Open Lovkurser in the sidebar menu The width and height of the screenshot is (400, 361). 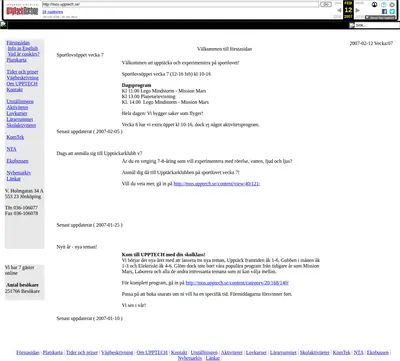pyautogui.click(x=17, y=113)
